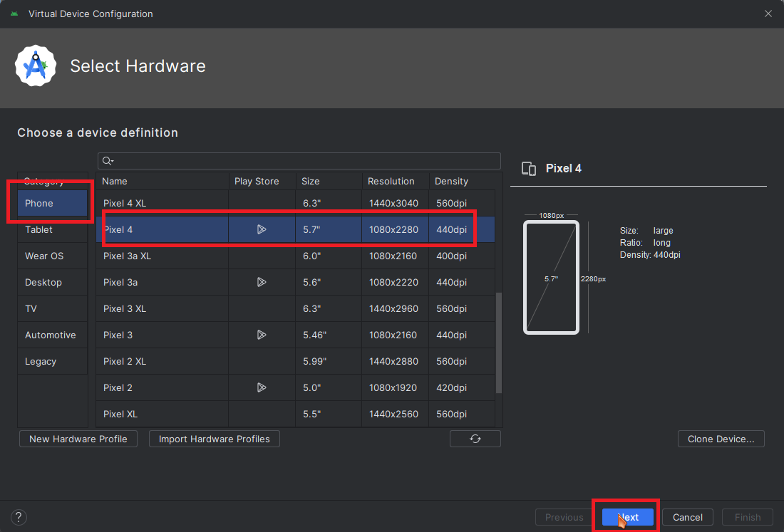Click the 'Choose a device definition' heading

coord(98,133)
